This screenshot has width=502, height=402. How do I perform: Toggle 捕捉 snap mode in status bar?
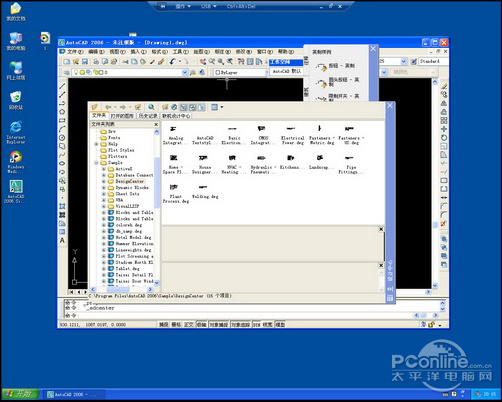(163, 324)
